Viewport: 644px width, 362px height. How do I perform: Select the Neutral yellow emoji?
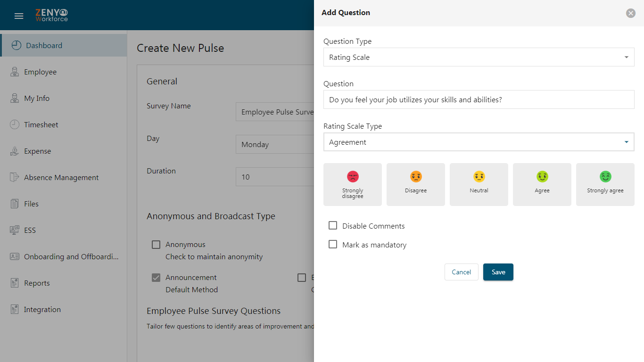click(479, 177)
